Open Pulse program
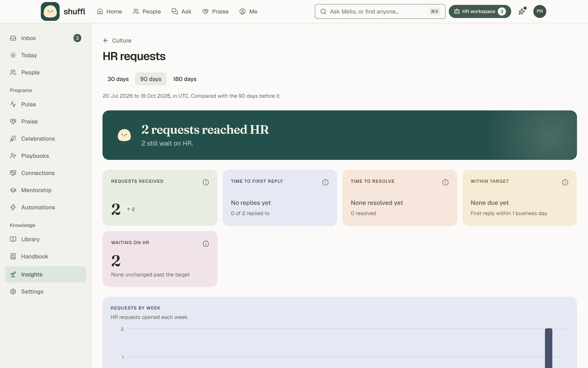 (46, 104)
